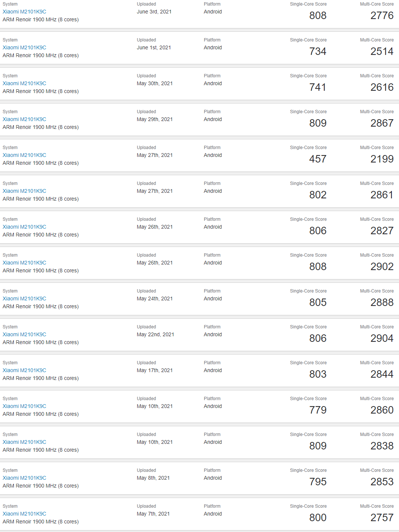Open Xiaomi M2101K9C result uploaded May 8th
This screenshot has width=399, height=532.
coord(24,478)
